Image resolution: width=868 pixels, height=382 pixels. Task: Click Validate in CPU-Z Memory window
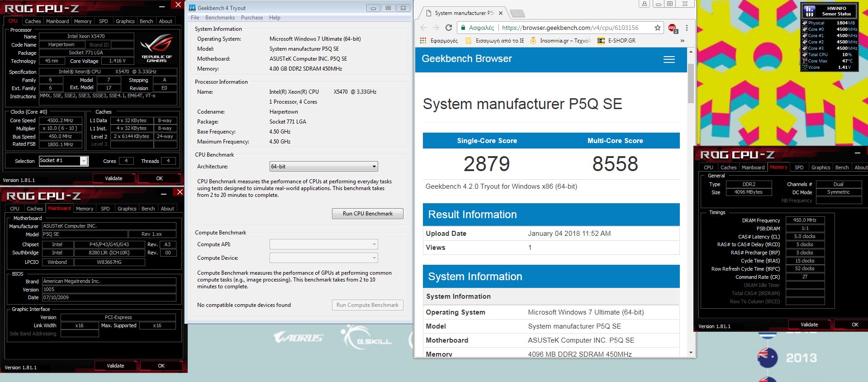point(809,325)
